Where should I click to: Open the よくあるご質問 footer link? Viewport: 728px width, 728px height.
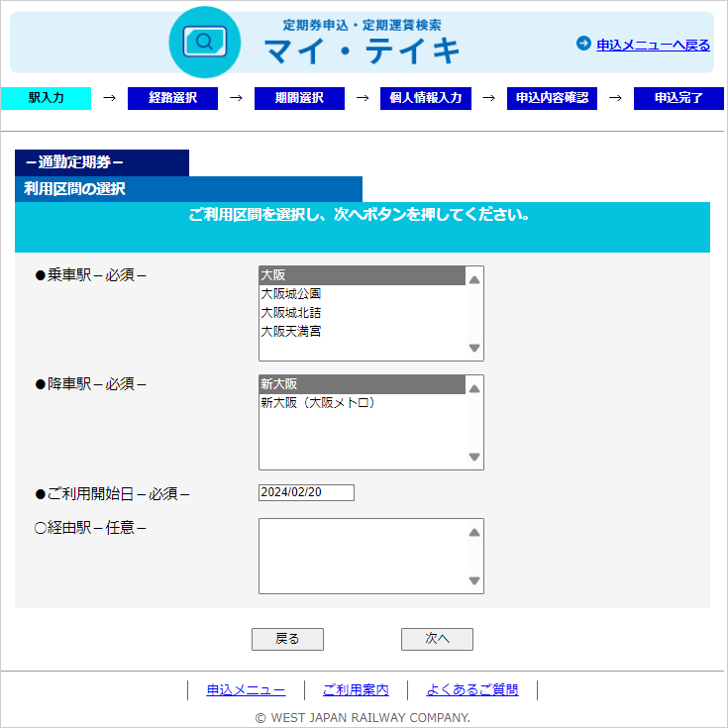(x=471, y=690)
